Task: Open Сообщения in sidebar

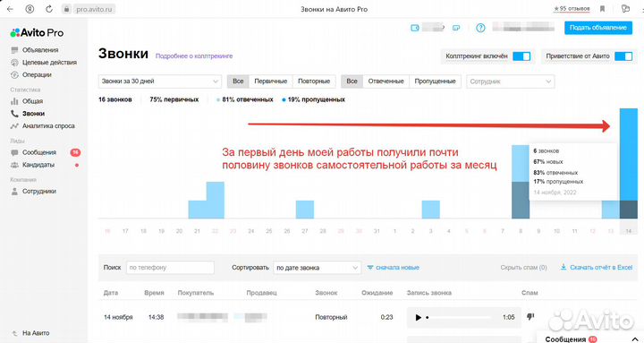Action: (x=39, y=152)
